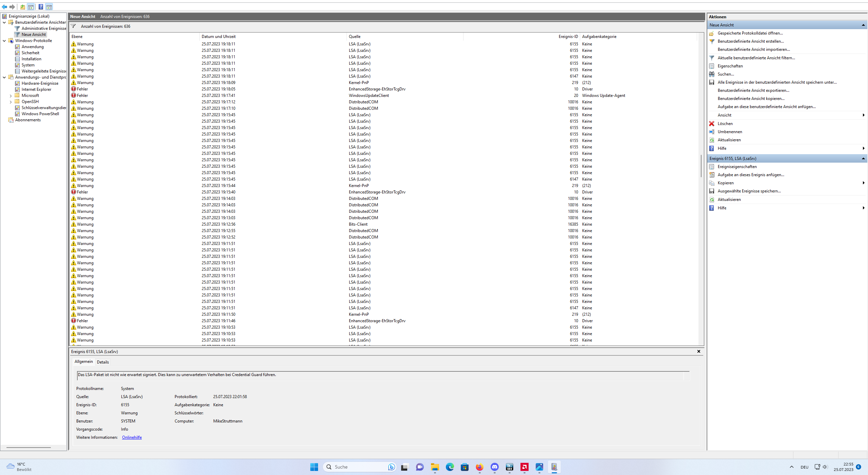The height and width of the screenshot is (475, 868).
Task: Click the event list vertical scrollbar
Action: point(701,166)
